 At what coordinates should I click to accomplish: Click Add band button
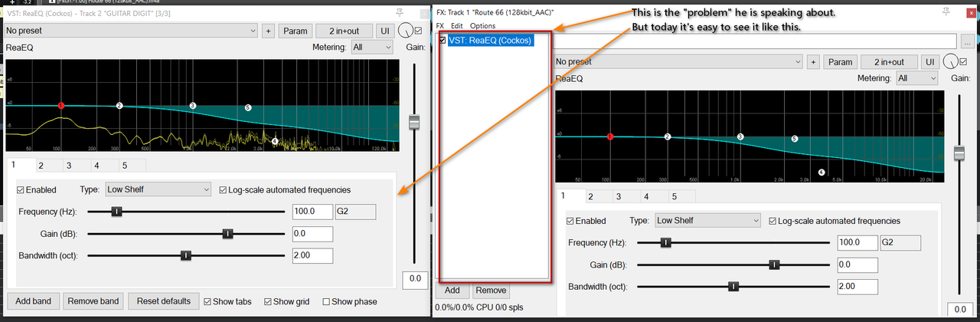click(33, 301)
